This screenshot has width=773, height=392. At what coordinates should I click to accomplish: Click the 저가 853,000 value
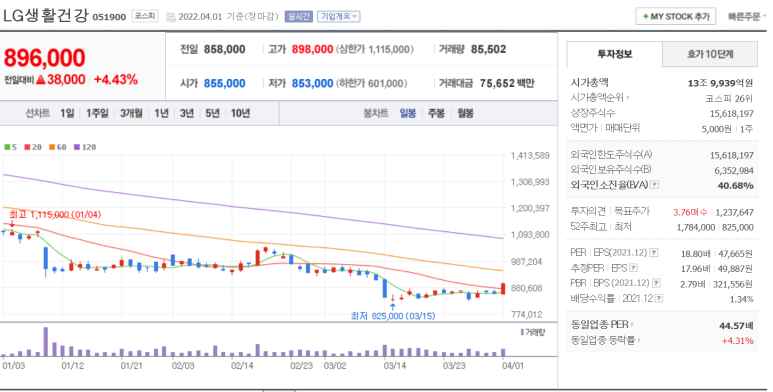(313, 83)
